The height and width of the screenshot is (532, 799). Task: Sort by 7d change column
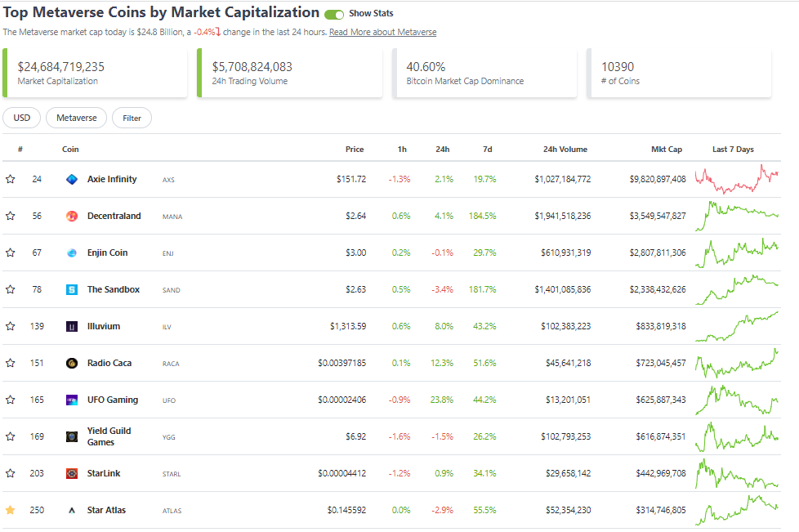tap(488, 150)
